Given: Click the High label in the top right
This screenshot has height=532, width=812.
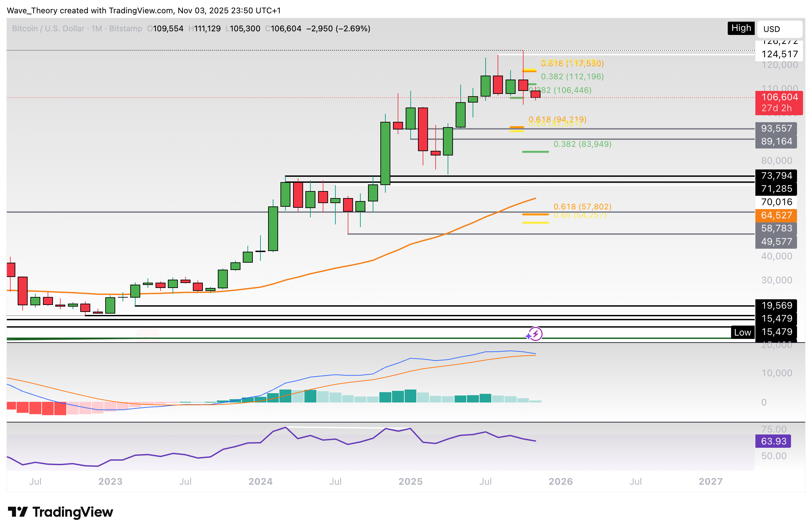Looking at the screenshot, I should (x=740, y=29).
